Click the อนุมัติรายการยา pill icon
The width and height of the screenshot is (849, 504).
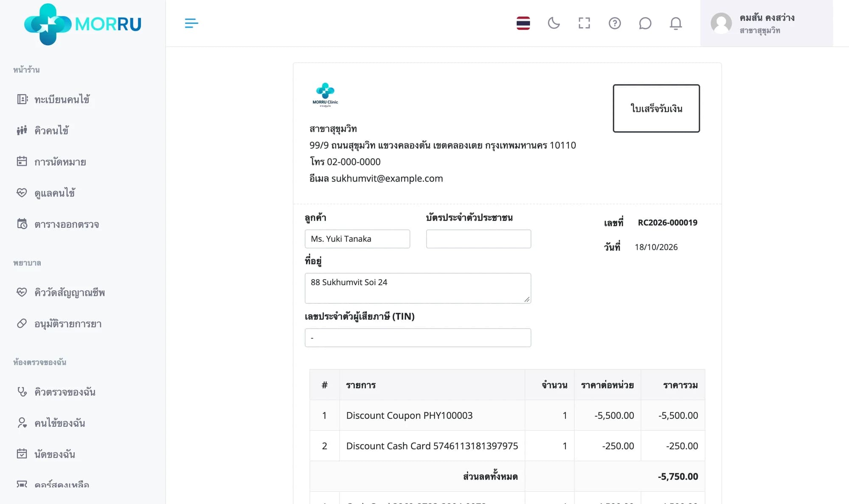point(22,323)
